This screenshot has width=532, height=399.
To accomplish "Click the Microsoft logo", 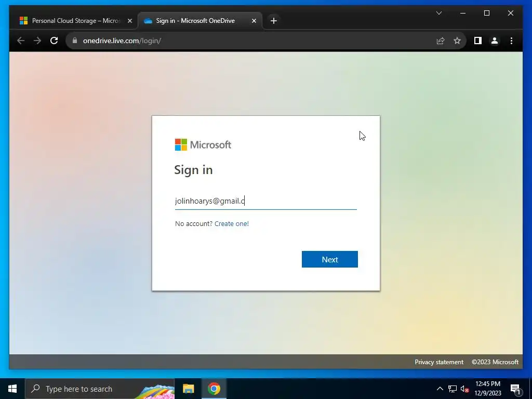I will click(203, 145).
